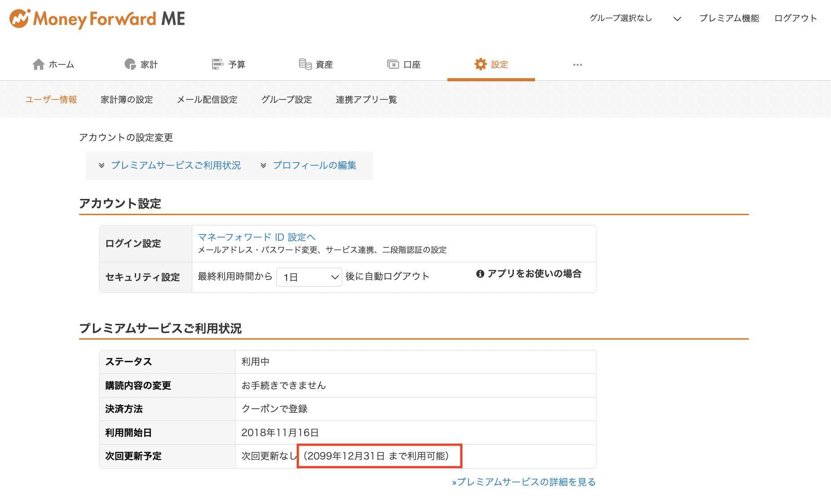This screenshot has width=831, height=504.
Task: Click the 最終利用時間から text
Action: [x=235, y=276]
